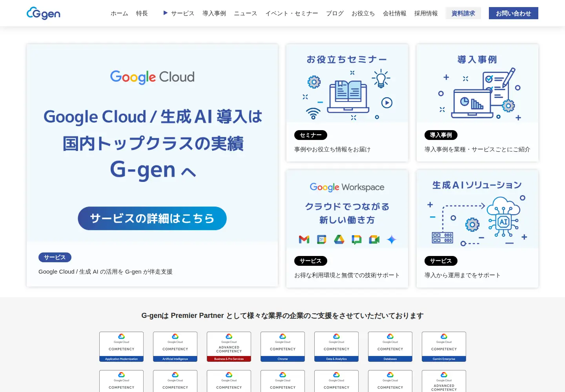Open the 導入事例 card illustration
This screenshot has width=565, height=392.
pyautogui.click(x=478, y=83)
